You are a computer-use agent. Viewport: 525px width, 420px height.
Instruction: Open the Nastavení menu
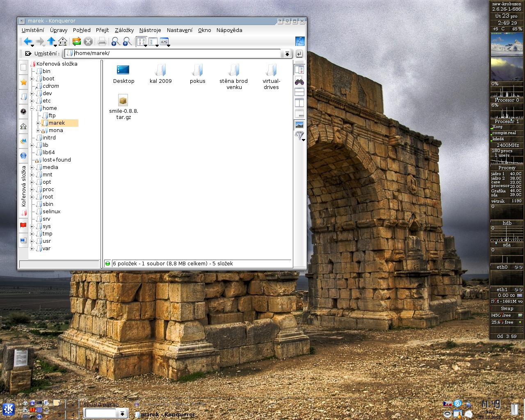click(x=180, y=30)
